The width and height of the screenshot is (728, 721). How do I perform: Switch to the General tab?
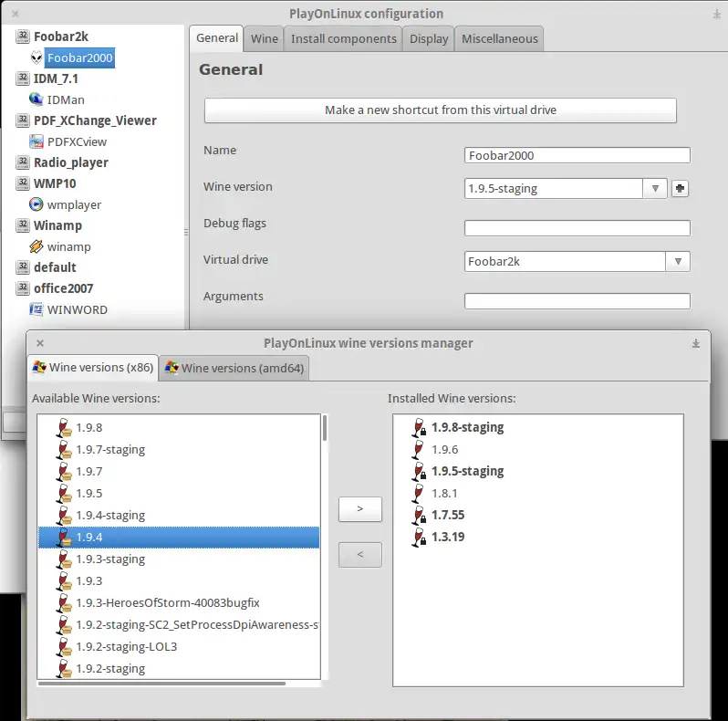coord(217,38)
